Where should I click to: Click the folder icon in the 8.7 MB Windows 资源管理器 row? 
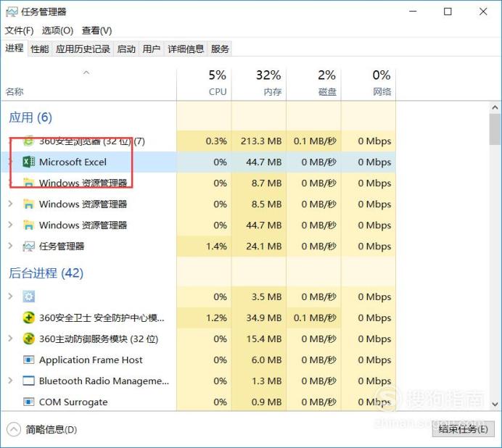click(x=28, y=183)
